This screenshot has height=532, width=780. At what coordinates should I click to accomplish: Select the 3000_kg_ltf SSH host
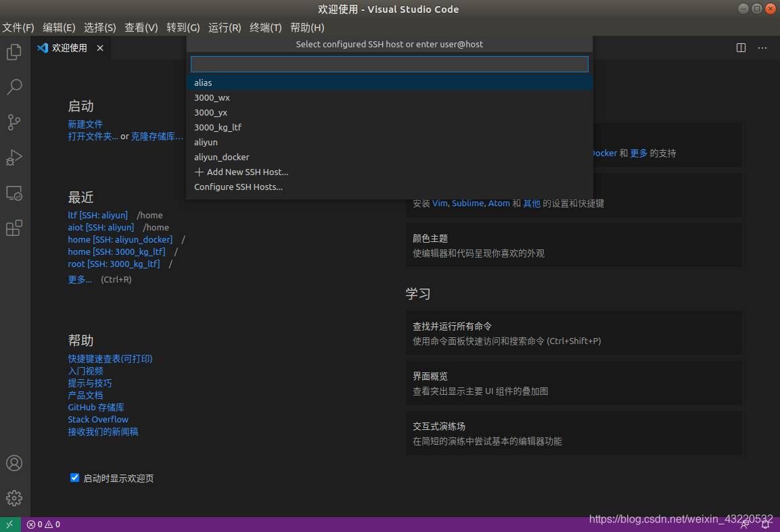390,127
